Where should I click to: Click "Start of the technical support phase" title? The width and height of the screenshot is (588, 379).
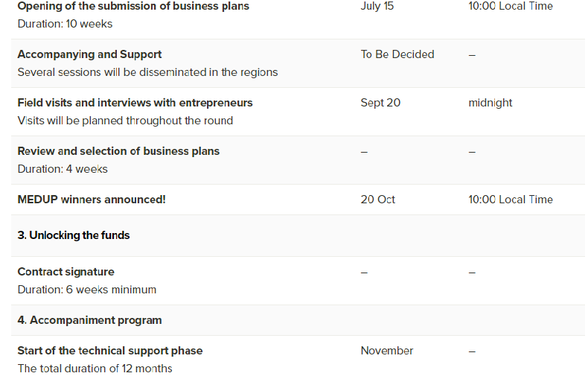[110, 351]
